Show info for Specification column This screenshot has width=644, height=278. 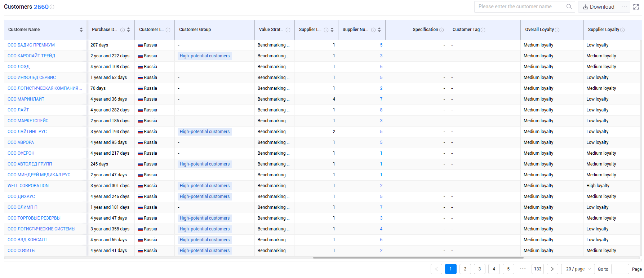coord(441,30)
